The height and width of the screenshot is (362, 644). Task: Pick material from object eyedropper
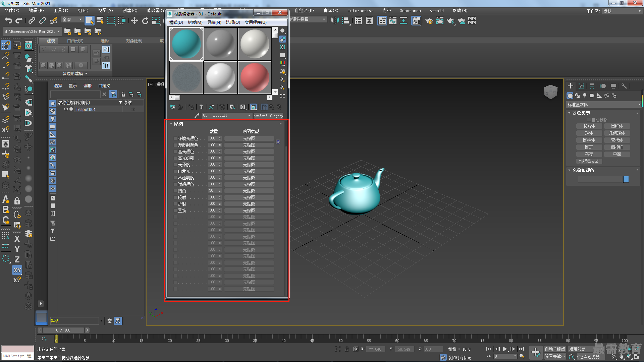pos(197,116)
